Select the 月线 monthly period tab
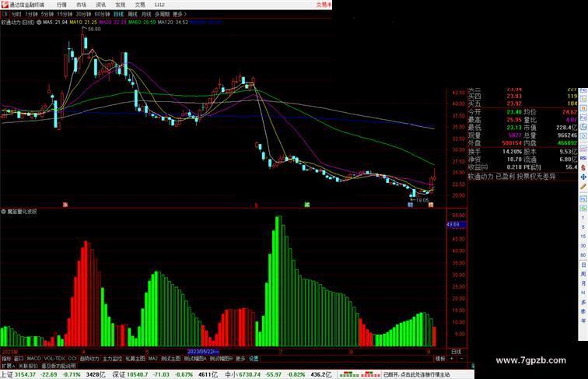 146,14
